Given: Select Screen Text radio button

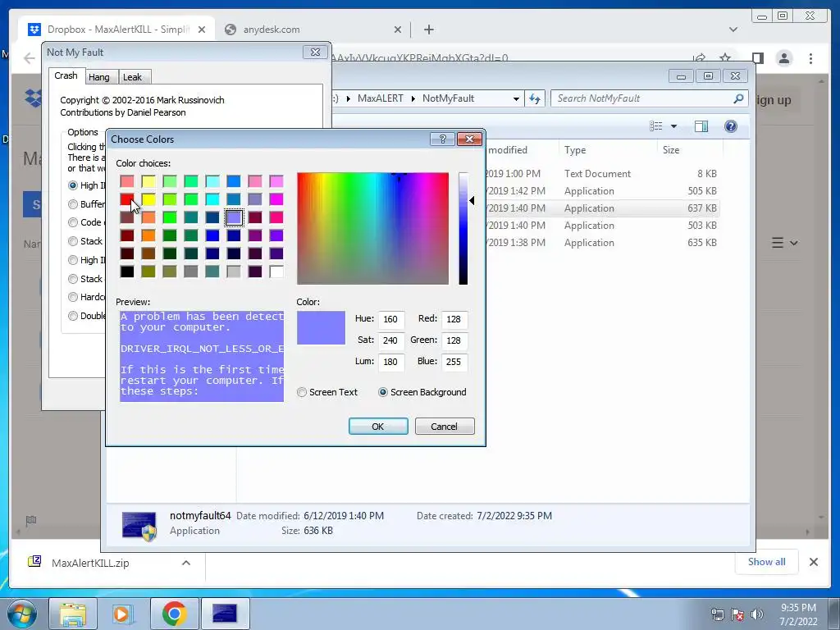Looking at the screenshot, I should pos(302,392).
